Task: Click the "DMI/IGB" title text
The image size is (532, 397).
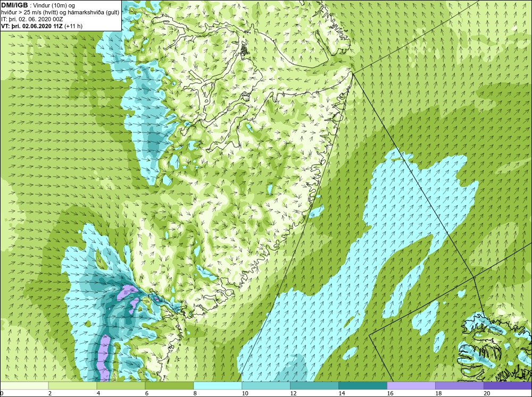Action: click(14, 5)
